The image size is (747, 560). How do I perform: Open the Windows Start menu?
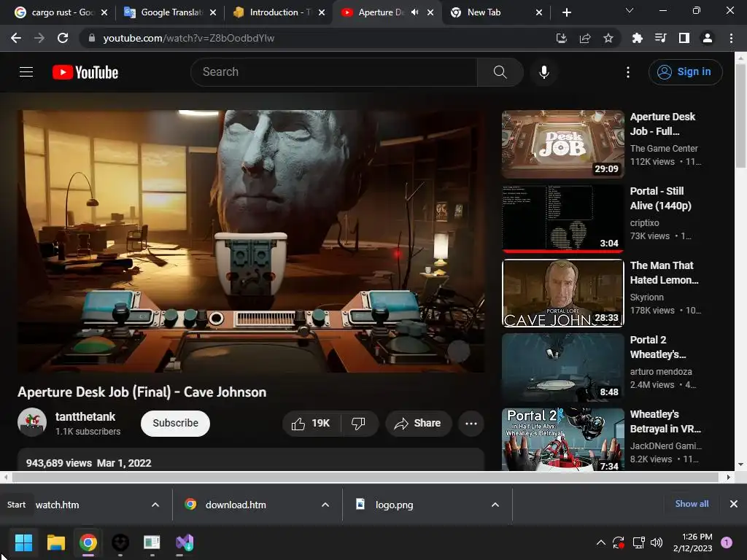click(x=23, y=542)
